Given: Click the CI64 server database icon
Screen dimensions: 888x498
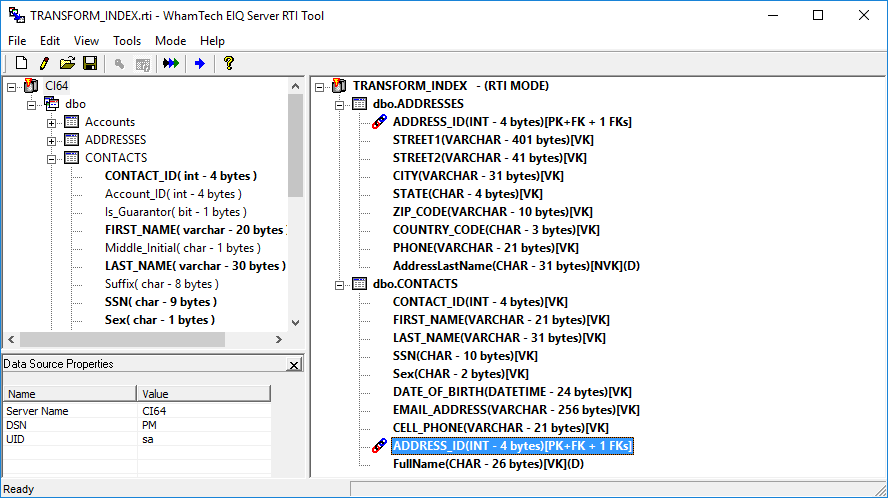Looking at the screenshot, I should click(31, 86).
